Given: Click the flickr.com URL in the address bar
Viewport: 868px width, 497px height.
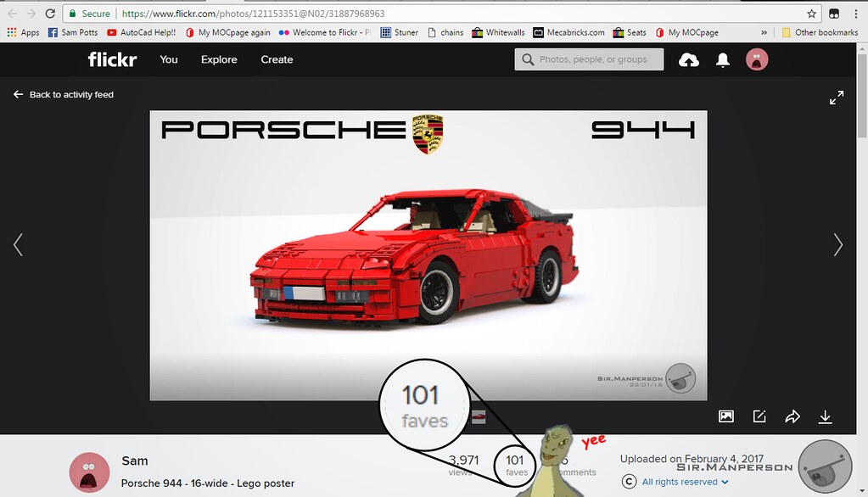Looking at the screenshot, I should [253, 14].
